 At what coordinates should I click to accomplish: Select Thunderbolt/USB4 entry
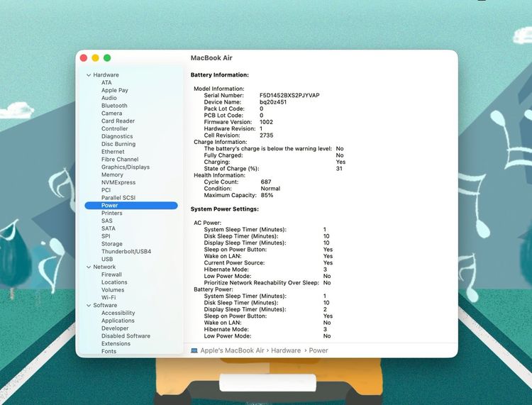pyautogui.click(x=126, y=251)
